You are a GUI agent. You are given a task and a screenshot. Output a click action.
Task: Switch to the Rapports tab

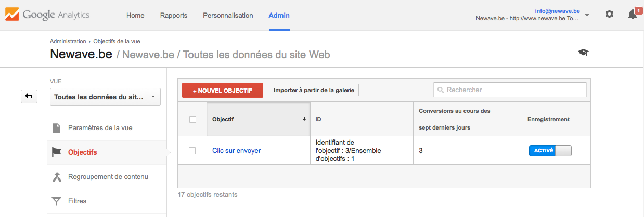click(174, 16)
